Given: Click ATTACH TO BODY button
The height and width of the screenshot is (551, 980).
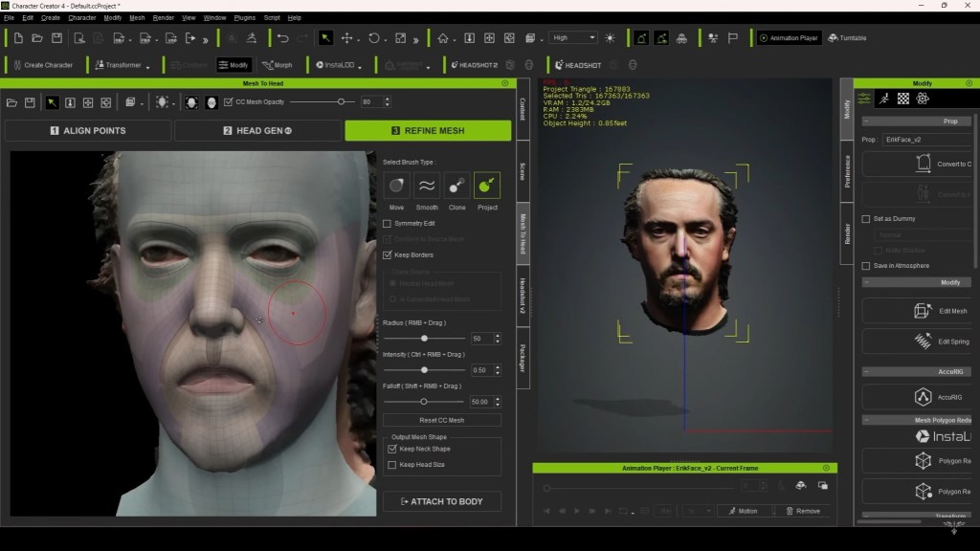Looking at the screenshot, I should point(442,501).
